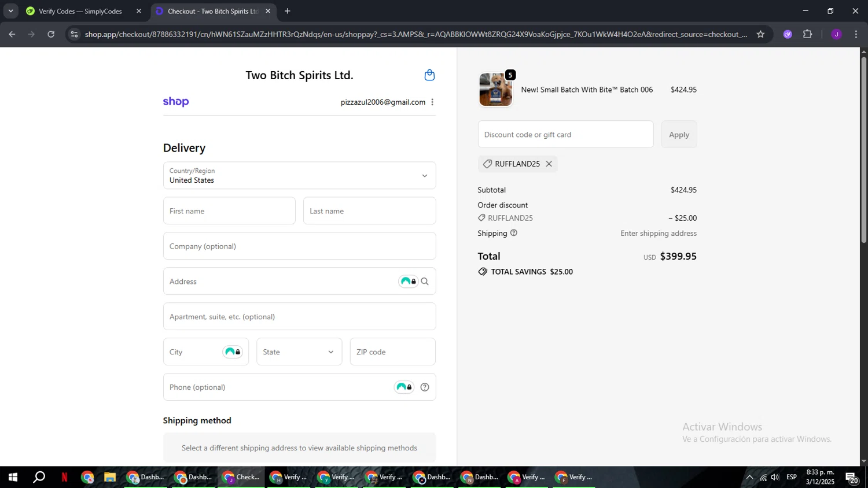The width and height of the screenshot is (868, 488).
Task: Select the Checkout - Two Bitch Spirits tab
Action: [213, 11]
